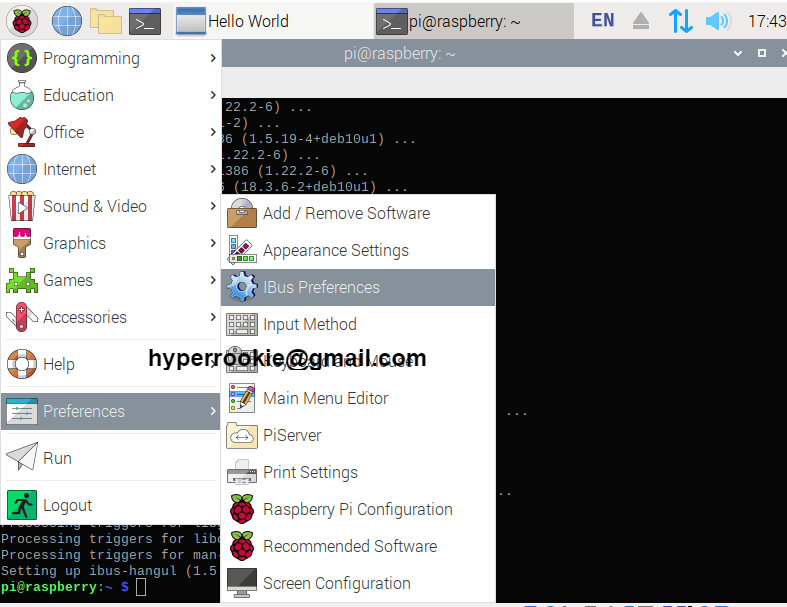Click the Add / Remove Software package icon
This screenshot has width=787, height=607.
tap(242, 213)
